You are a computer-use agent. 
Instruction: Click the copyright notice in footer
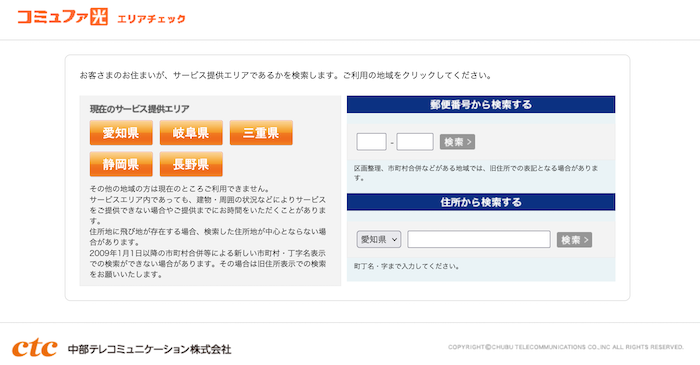[566, 347]
